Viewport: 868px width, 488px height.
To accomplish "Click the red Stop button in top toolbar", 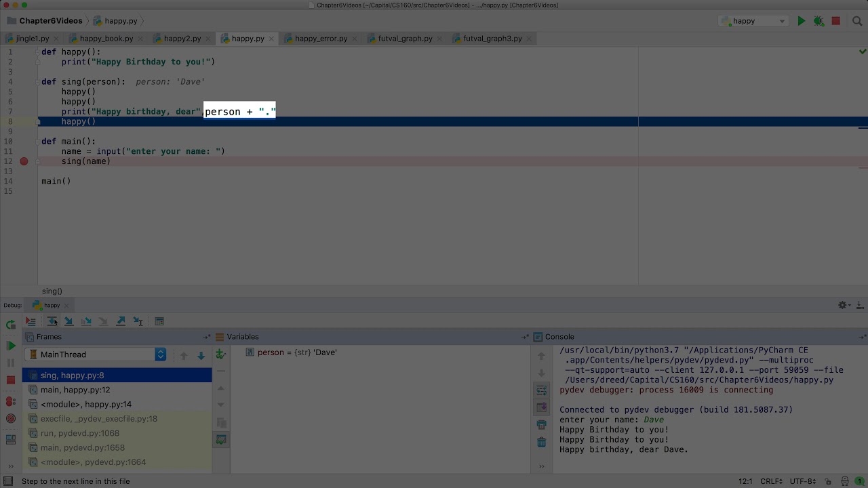I will click(836, 21).
